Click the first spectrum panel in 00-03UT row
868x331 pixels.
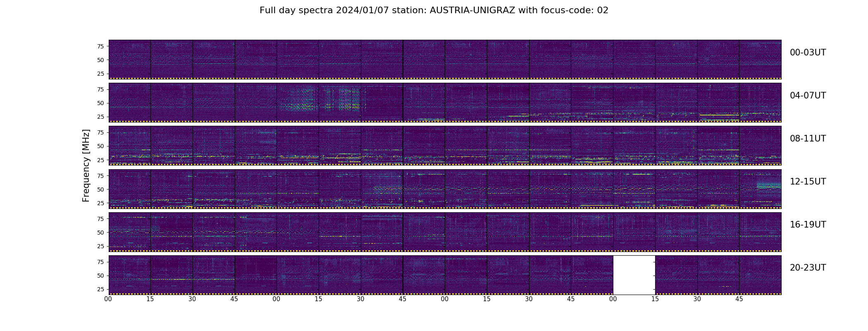pyautogui.click(x=130, y=60)
